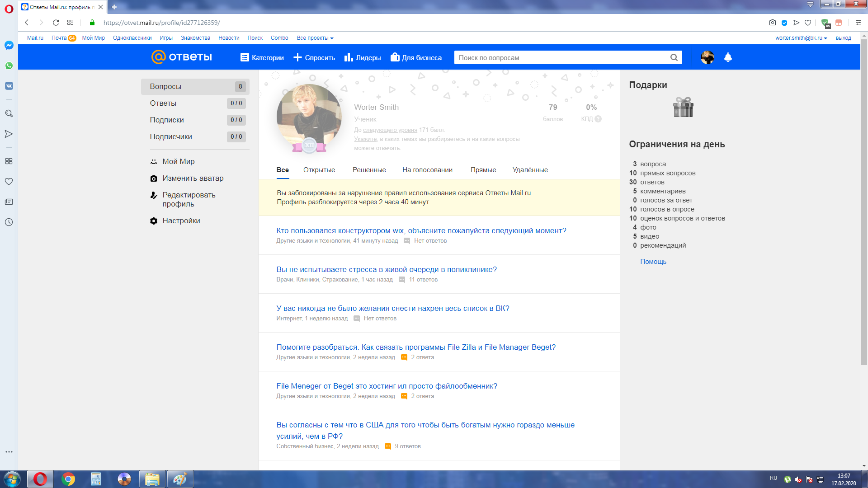Click the notification bell icon
The image size is (868, 488).
coord(728,57)
